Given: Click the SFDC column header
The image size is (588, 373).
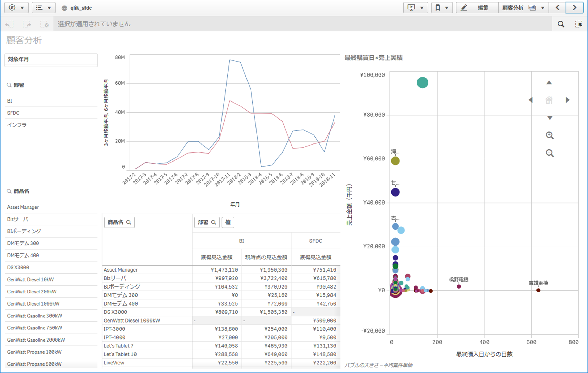Looking at the screenshot, I should (x=316, y=241).
